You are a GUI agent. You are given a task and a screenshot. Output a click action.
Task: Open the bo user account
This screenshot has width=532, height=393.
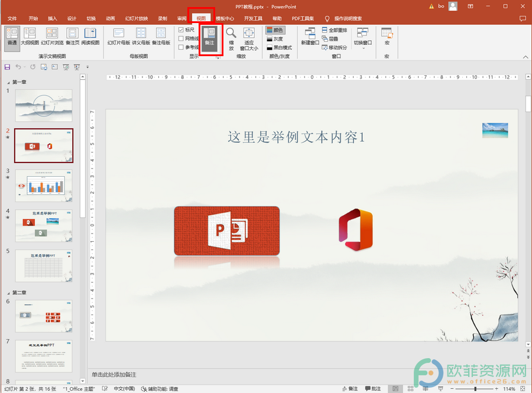click(448, 7)
